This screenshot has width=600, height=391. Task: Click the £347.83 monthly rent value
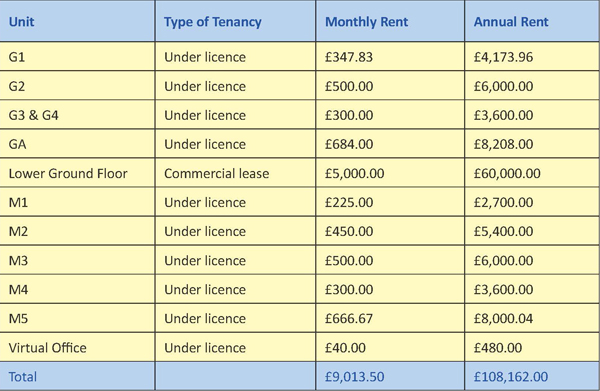(349, 57)
